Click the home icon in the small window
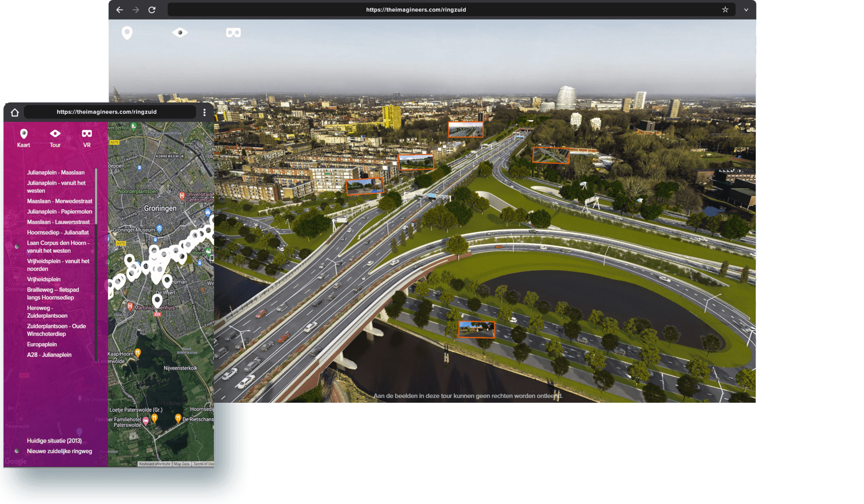 point(15,112)
